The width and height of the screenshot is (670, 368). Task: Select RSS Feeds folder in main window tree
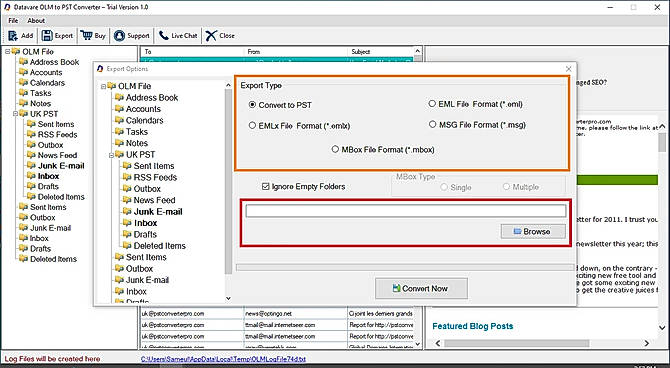pyautogui.click(x=52, y=134)
